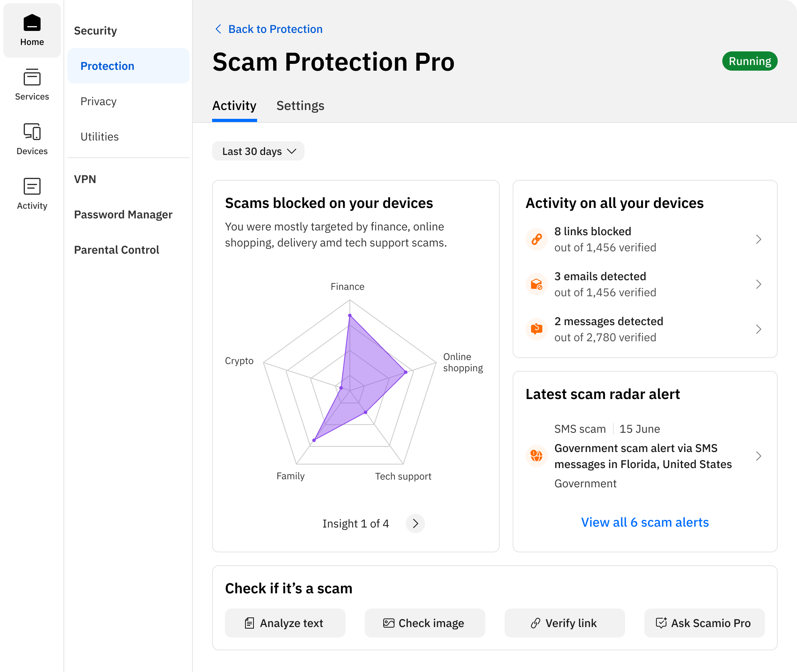
Task: Open the Last 30 days dropdown
Action: click(258, 151)
